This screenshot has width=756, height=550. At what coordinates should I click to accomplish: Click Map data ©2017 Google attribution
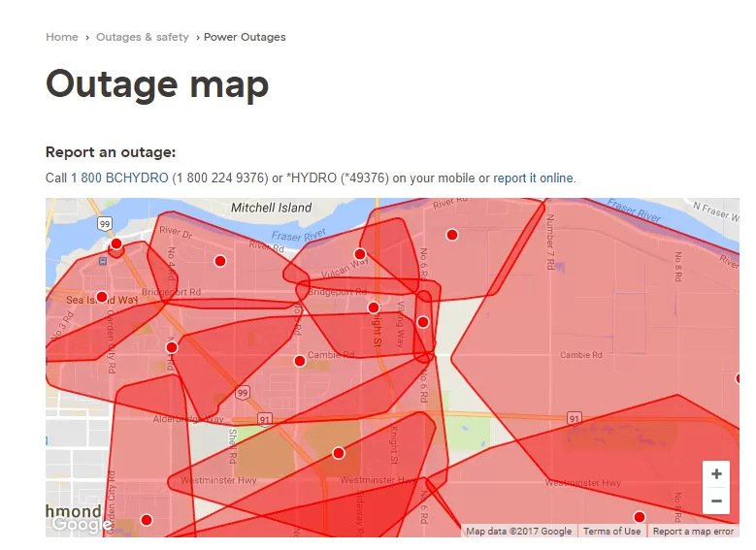519,532
